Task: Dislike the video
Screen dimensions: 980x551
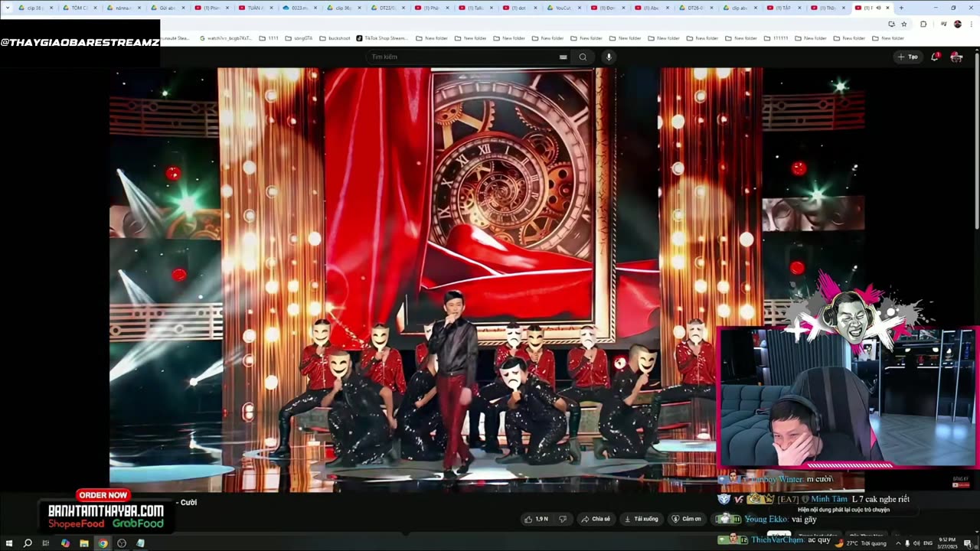Action: pyautogui.click(x=563, y=519)
